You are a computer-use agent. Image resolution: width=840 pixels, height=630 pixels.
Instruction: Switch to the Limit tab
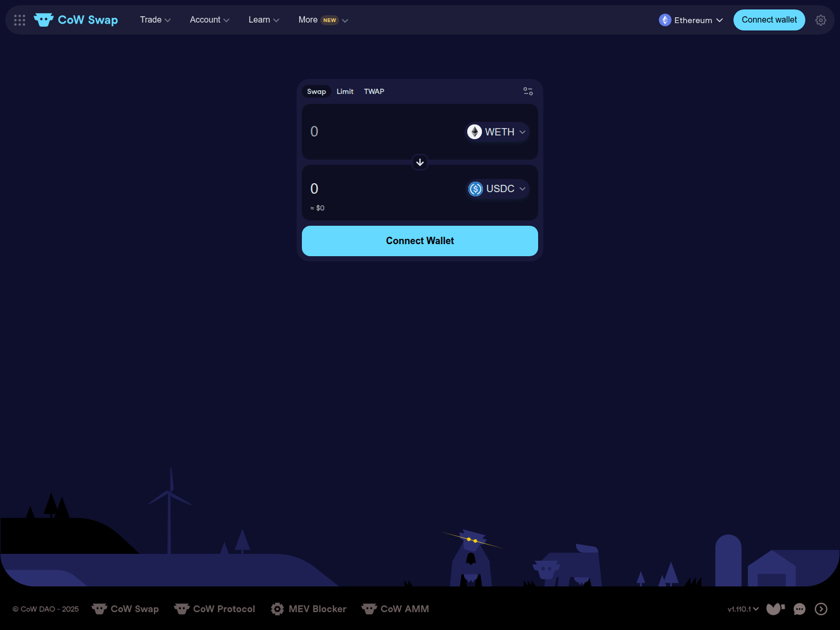(x=345, y=91)
